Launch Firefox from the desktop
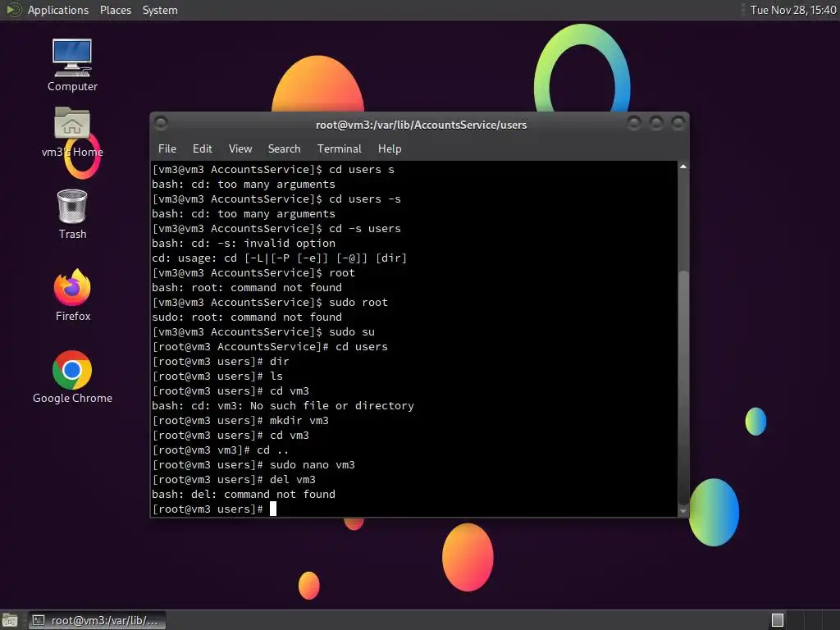Viewport: 840px width, 630px height. [72, 294]
